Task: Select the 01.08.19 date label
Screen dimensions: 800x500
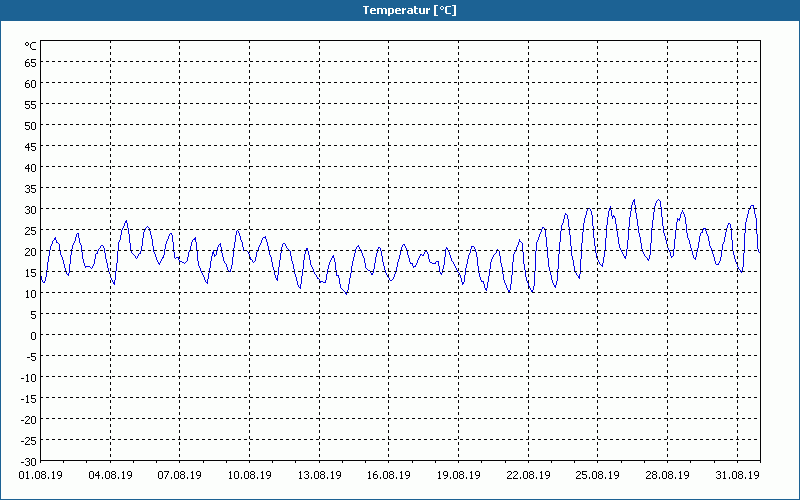Action: (41, 475)
